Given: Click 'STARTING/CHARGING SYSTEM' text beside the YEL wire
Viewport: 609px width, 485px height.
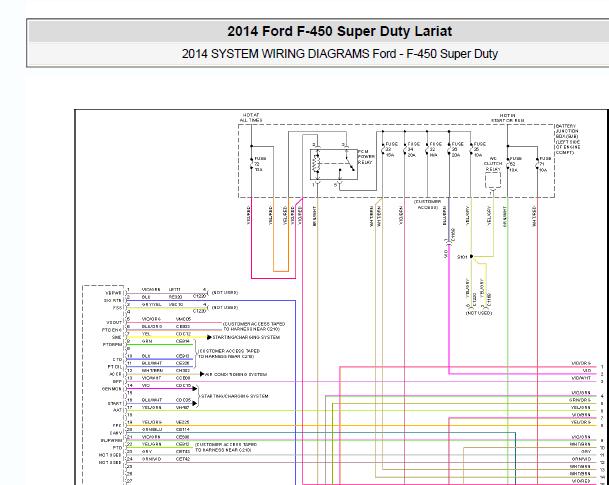Looking at the screenshot, I should 246,337.
